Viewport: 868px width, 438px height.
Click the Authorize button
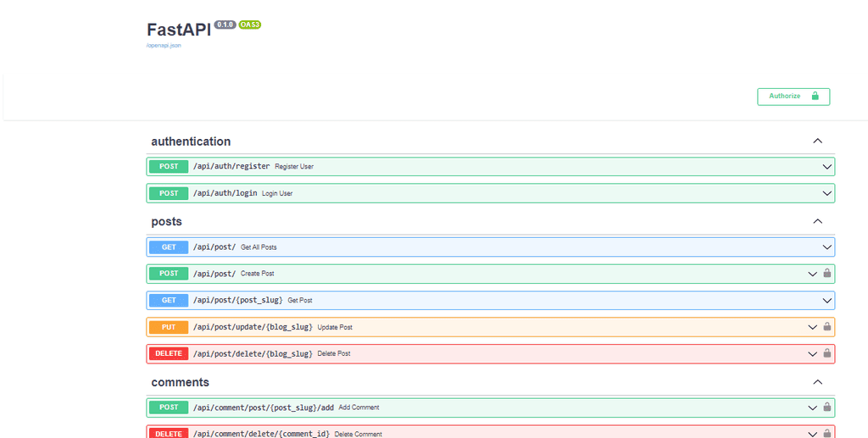pos(793,97)
